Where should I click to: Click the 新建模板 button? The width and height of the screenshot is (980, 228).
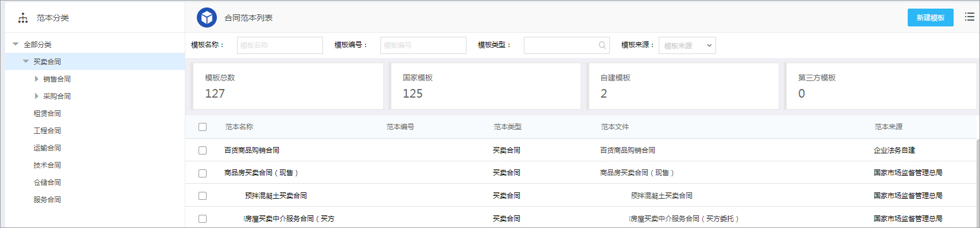pos(930,18)
